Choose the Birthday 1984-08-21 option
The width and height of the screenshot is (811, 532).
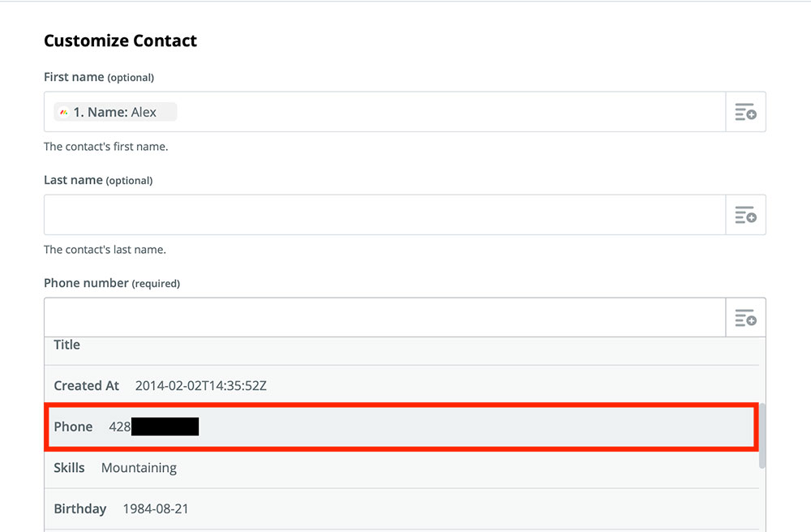tap(122, 509)
